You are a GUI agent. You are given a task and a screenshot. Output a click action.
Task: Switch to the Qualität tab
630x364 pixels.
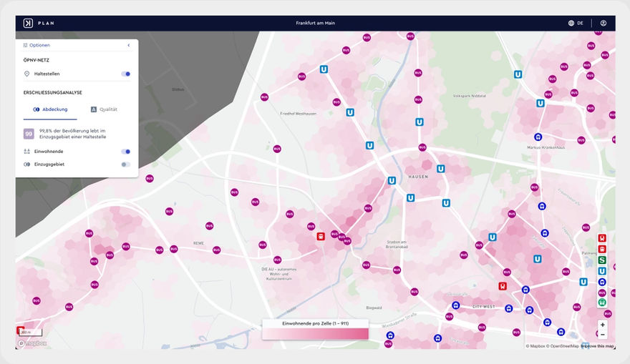click(104, 109)
